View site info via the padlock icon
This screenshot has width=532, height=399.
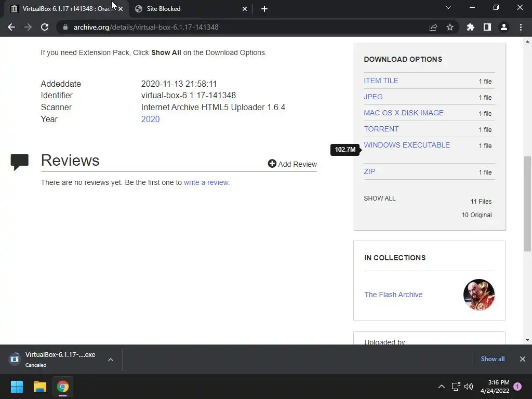click(65, 27)
